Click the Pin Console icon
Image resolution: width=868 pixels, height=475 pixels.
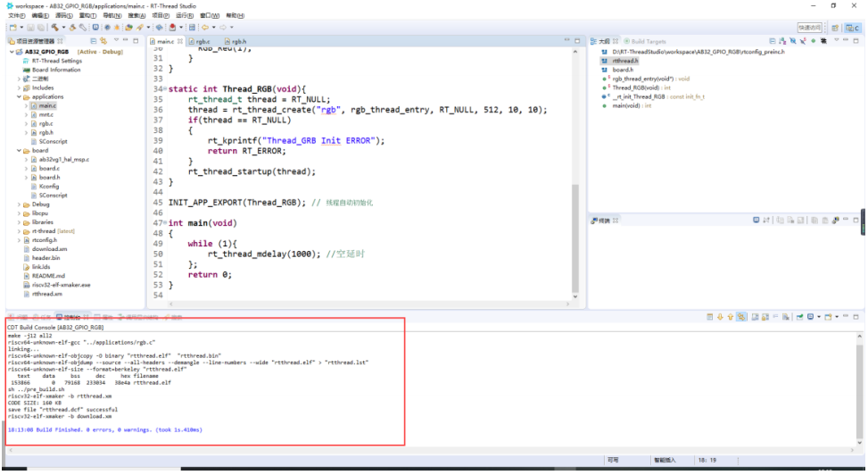[x=800, y=317]
